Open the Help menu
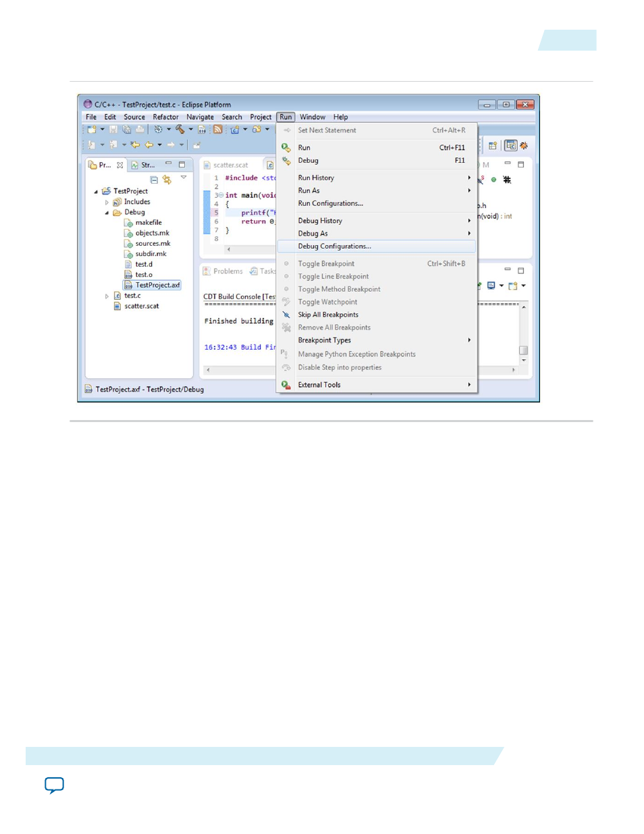Viewport: 644px width, 834px height. pos(341,117)
